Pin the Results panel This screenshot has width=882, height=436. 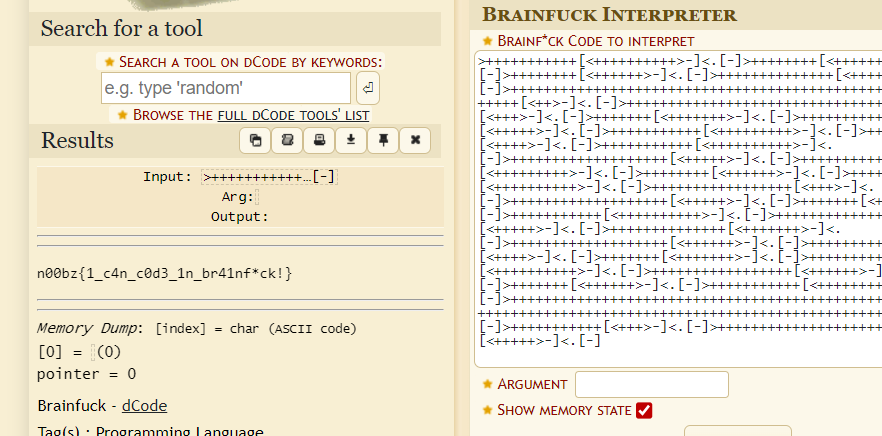(x=383, y=141)
